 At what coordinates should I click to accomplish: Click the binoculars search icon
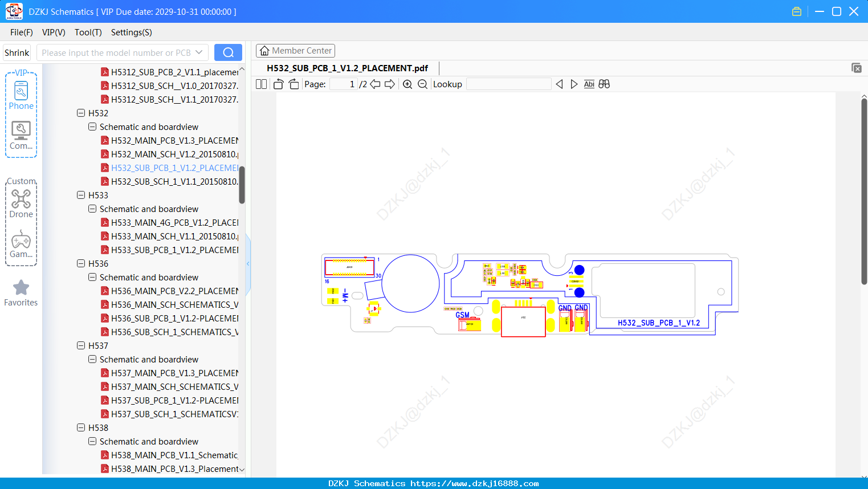604,84
